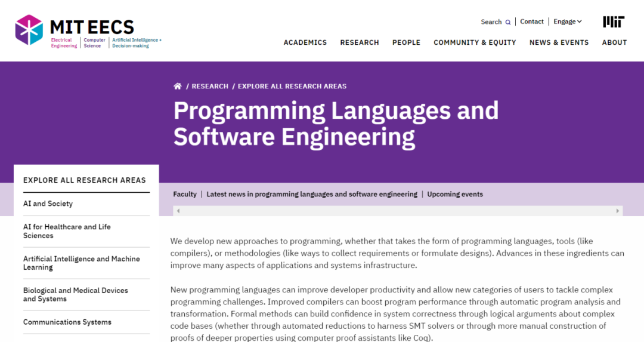Open Communications Systems research area
The image size is (644, 342).
(x=67, y=322)
